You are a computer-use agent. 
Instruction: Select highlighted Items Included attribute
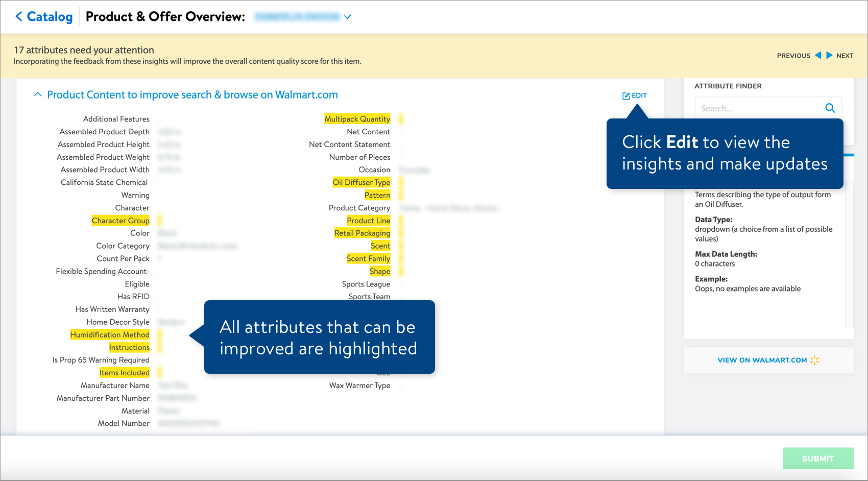click(x=125, y=373)
